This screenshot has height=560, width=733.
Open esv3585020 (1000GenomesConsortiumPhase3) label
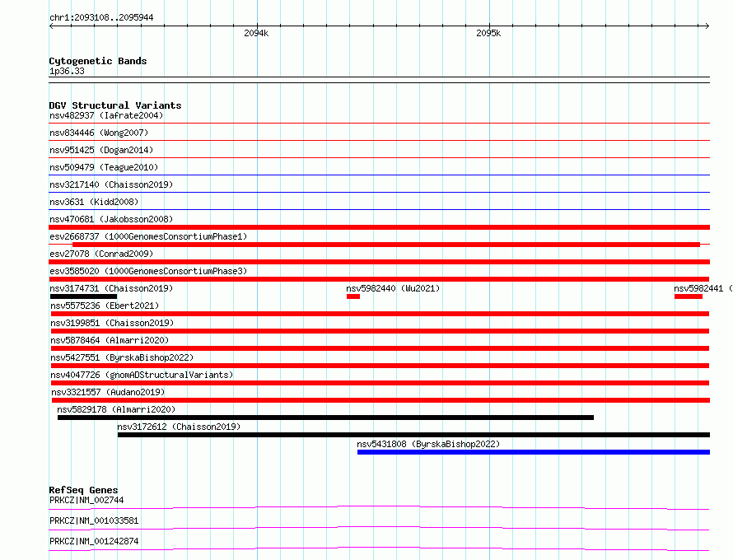pyautogui.click(x=148, y=271)
